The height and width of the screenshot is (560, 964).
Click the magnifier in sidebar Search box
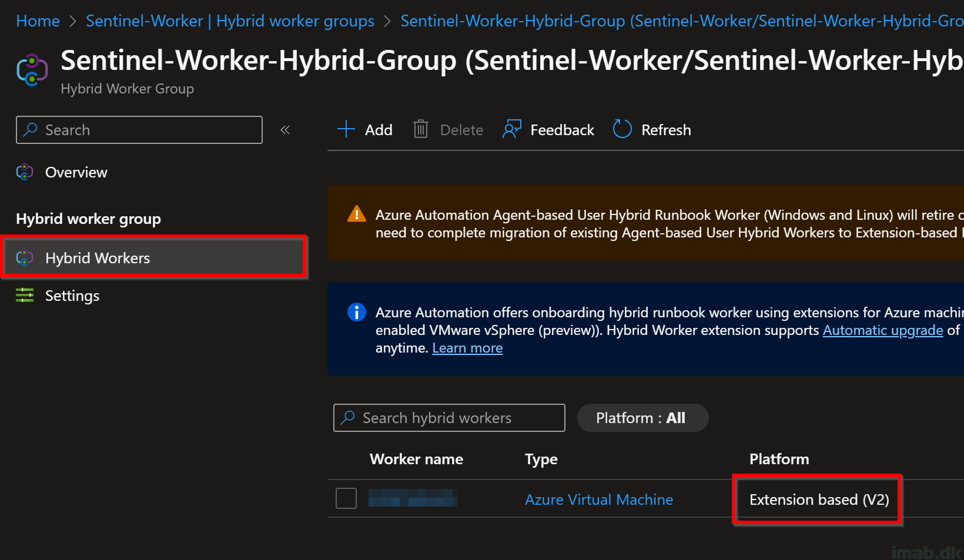click(x=31, y=130)
